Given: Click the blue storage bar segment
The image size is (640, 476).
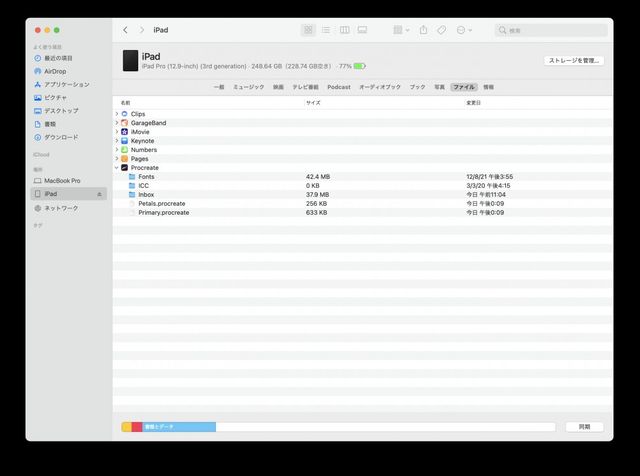Looking at the screenshot, I should [x=179, y=427].
